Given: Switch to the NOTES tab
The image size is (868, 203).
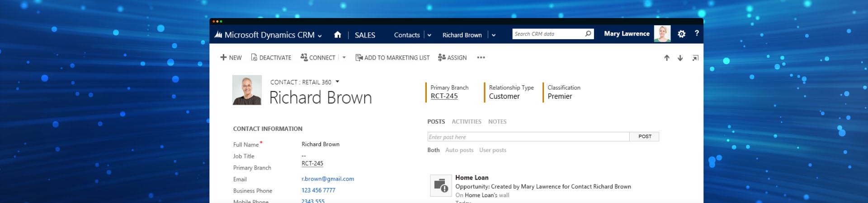Looking at the screenshot, I should 497,122.
